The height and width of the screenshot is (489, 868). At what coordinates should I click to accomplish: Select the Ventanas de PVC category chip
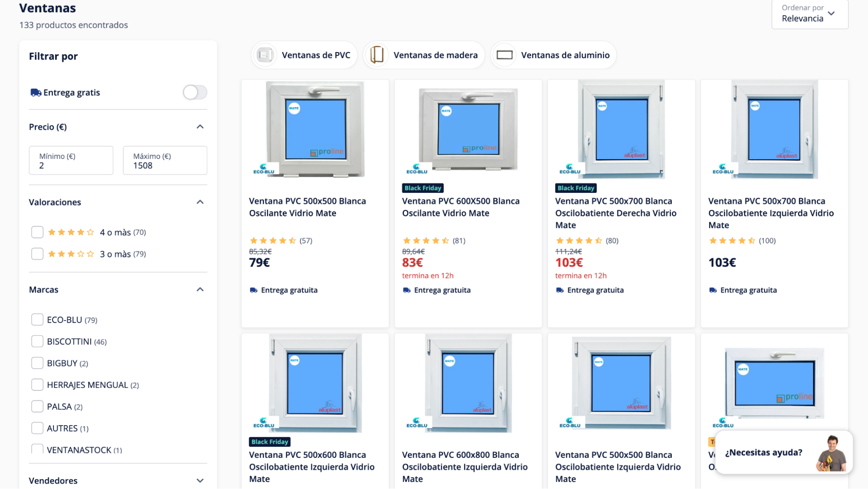coord(304,55)
